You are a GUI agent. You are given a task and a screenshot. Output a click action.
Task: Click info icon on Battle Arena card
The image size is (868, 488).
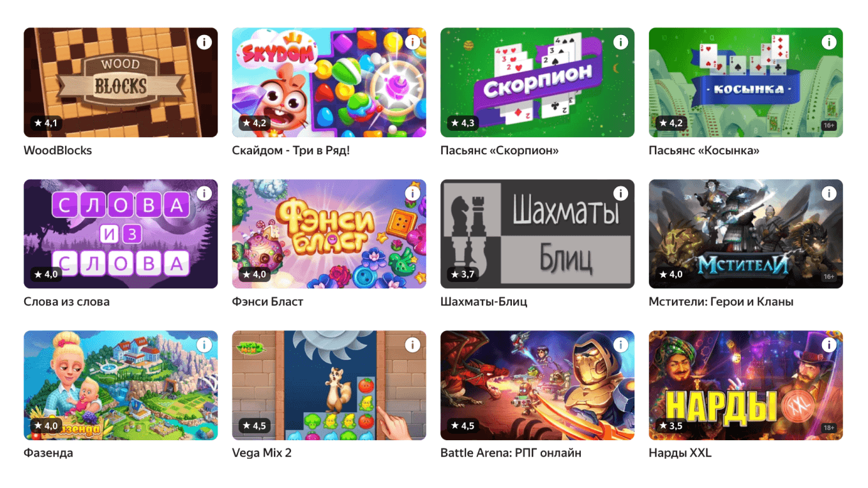[620, 344]
